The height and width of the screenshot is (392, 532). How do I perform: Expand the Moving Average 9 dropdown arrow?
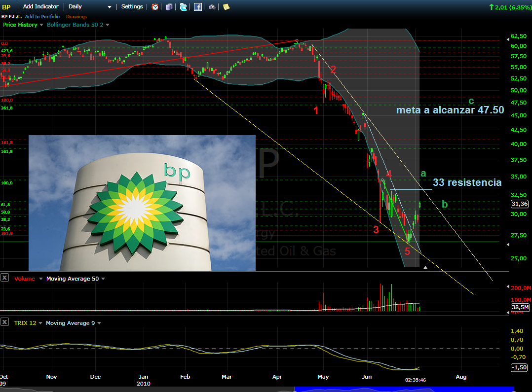(99, 323)
